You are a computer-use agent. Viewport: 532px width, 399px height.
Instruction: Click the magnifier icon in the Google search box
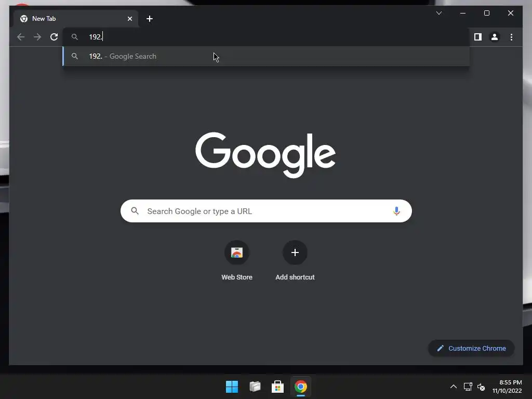[x=135, y=211]
